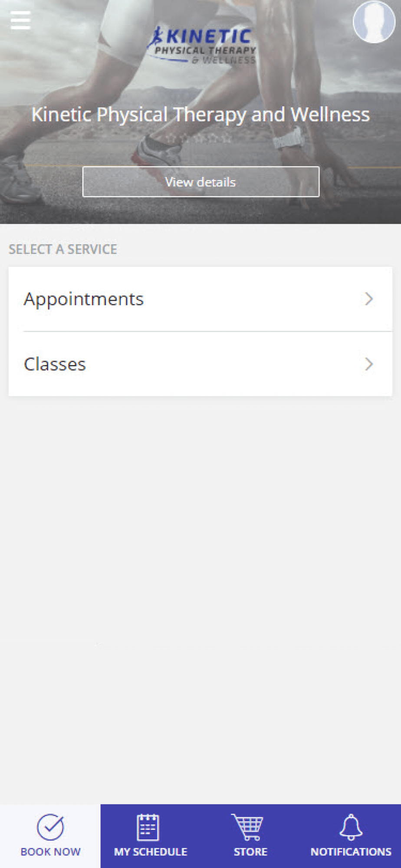The width and height of the screenshot is (401, 868).
Task: Tap the Store shopping cart icon
Action: 247,827
